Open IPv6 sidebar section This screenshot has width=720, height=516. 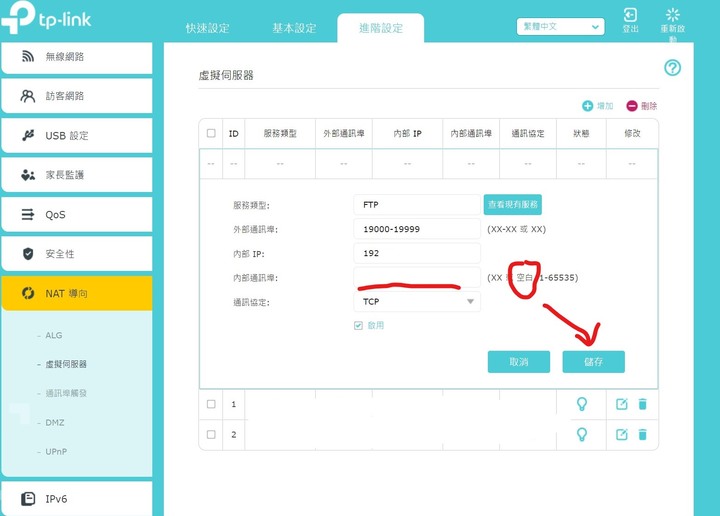click(x=77, y=499)
